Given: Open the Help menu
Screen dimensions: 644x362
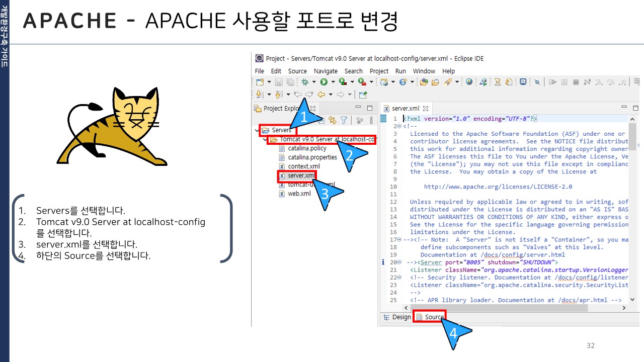Looking at the screenshot, I should 448,71.
